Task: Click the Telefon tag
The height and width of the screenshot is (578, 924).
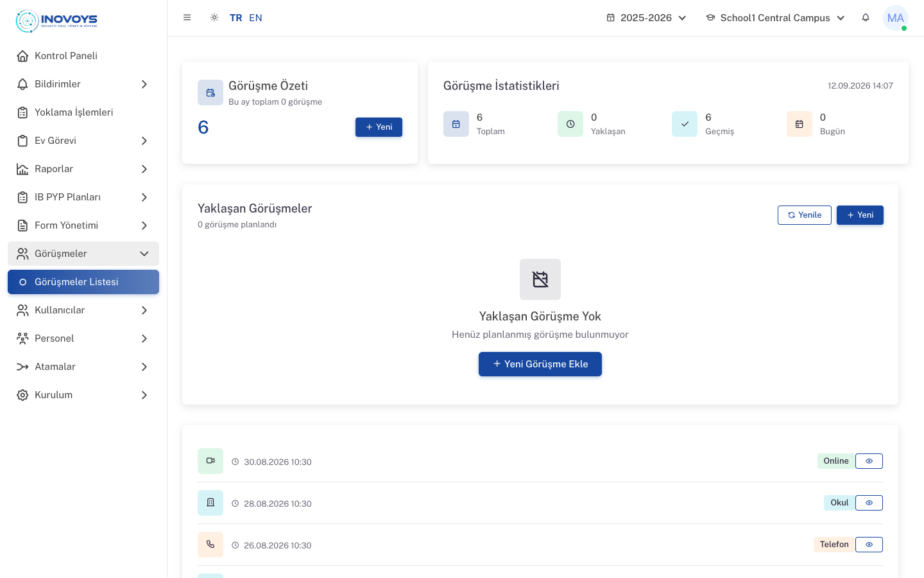Action: (834, 545)
